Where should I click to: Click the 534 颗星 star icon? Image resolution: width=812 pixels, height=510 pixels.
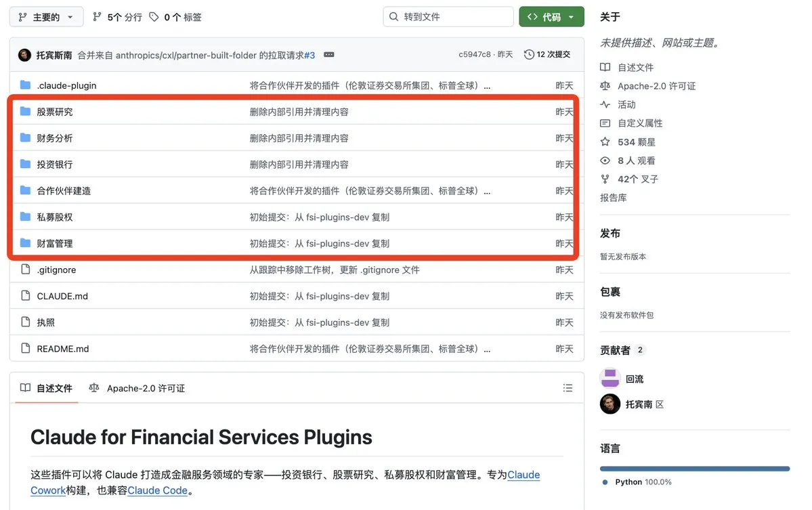(x=605, y=142)
